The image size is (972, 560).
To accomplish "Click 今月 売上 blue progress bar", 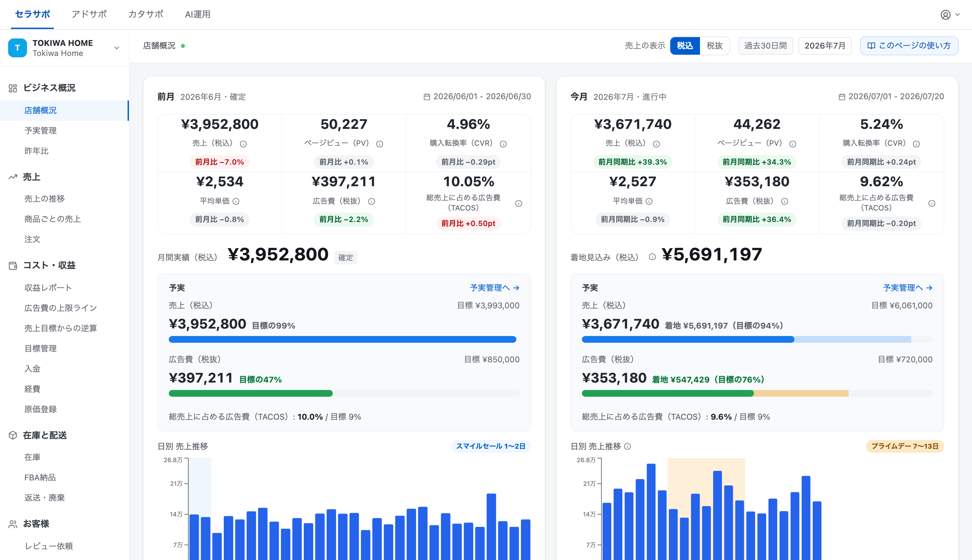I will coord(688,339).
